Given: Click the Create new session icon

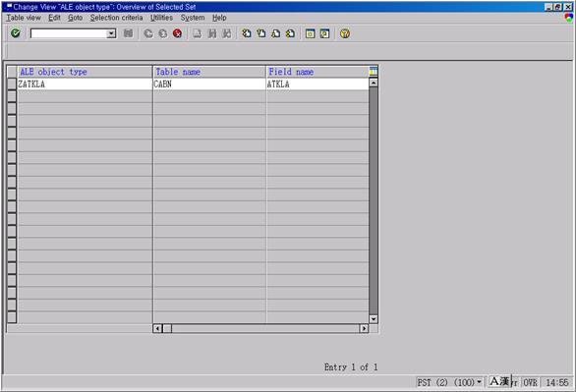Looking at the screenshot, I should click(x=310, y=33).
